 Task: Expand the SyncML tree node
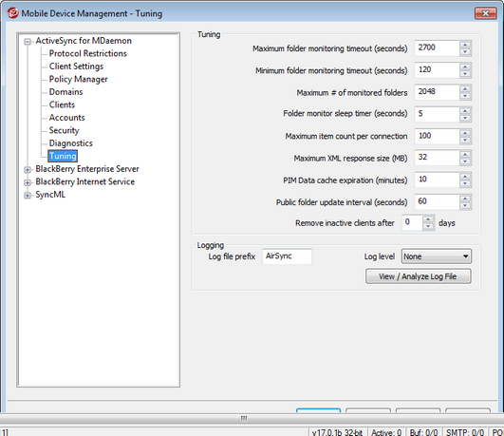coord(28,195)
